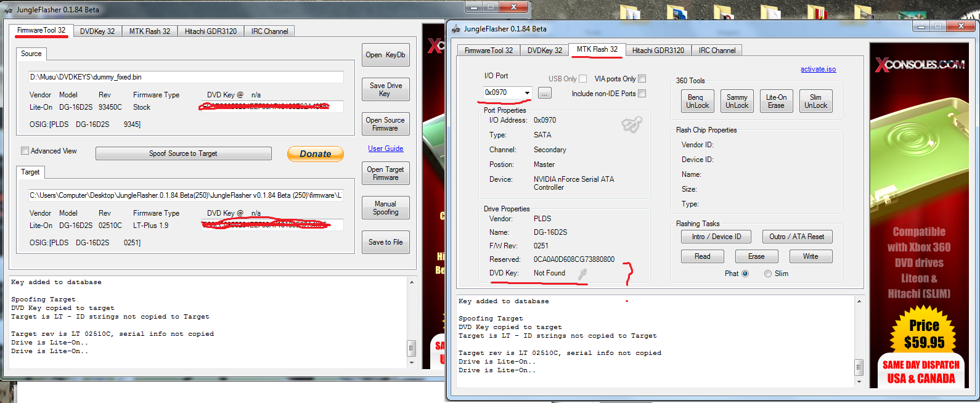The width and height of the screenshot is (980, 403).
Task: Click the key icon beside DVD Key Not Found
Action: pos(582,274)
